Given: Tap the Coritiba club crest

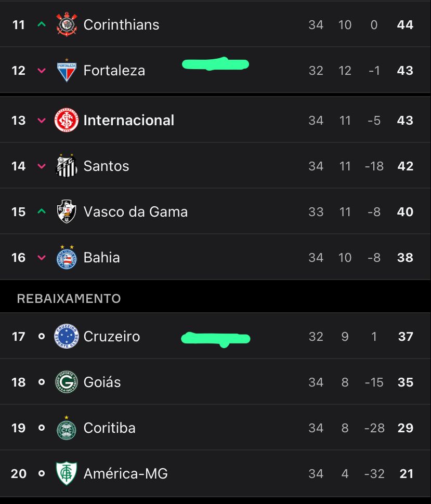Looking at the screenshot, I should click(x=67, y=428).
